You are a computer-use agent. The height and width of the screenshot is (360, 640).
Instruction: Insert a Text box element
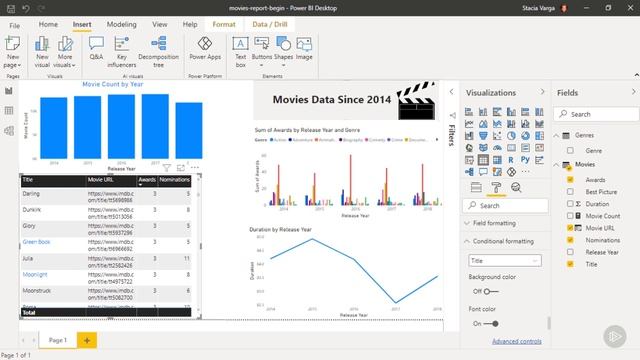point(240,52)
